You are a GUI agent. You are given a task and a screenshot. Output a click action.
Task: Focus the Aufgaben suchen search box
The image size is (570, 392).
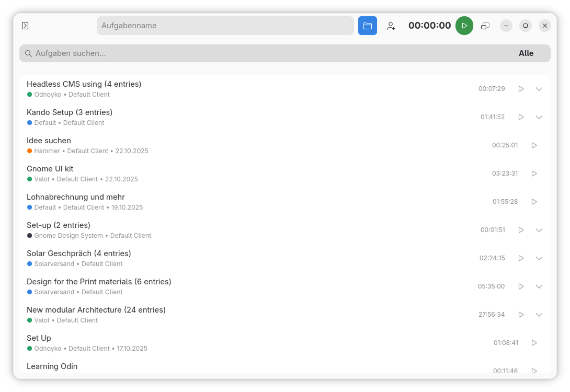pyautogui.click(x=261, y=53)
